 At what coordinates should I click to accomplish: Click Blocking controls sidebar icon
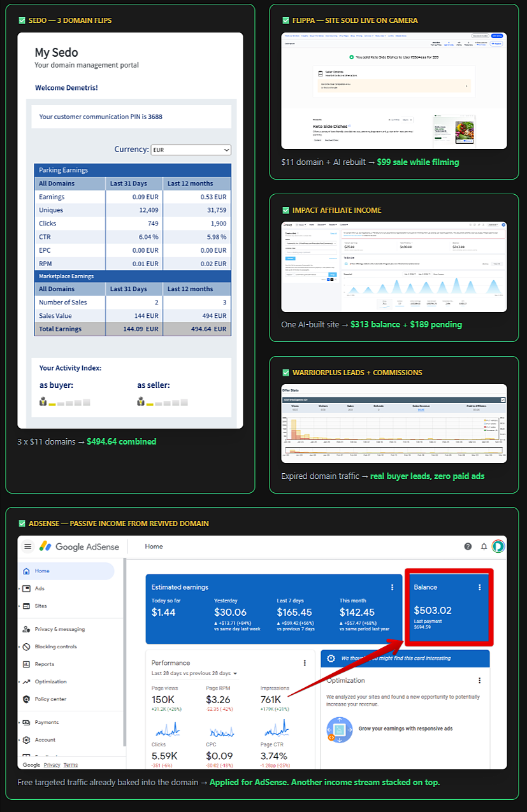point(26,646)
